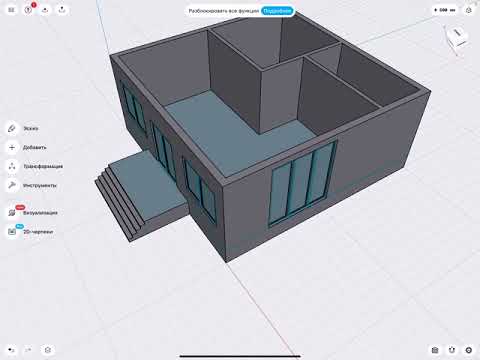Click the cube icon next to redo

click(x=48, y=350)
